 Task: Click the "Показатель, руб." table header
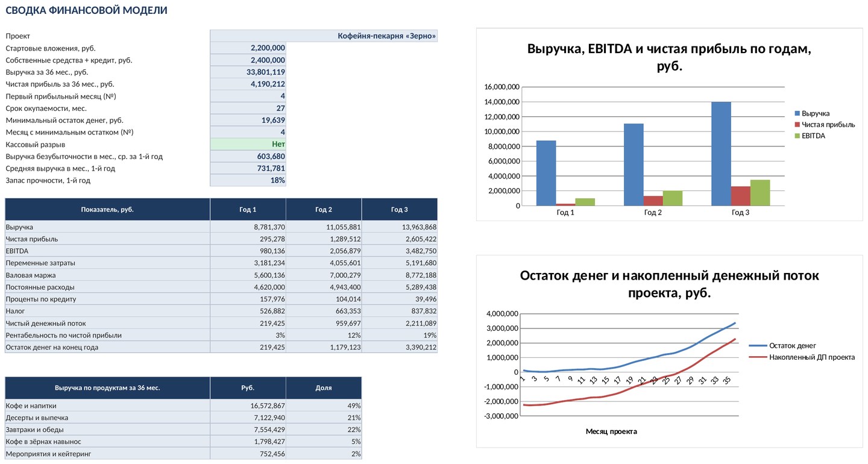click(x=107, y=209)
